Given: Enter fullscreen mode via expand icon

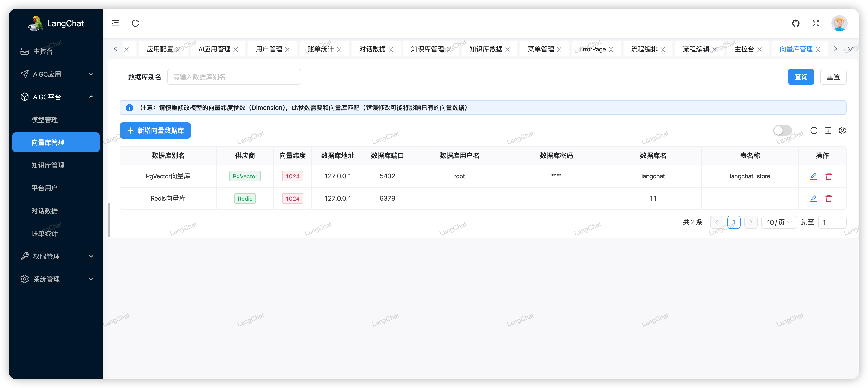Looking at the screenshot, I should coord(815,23).
